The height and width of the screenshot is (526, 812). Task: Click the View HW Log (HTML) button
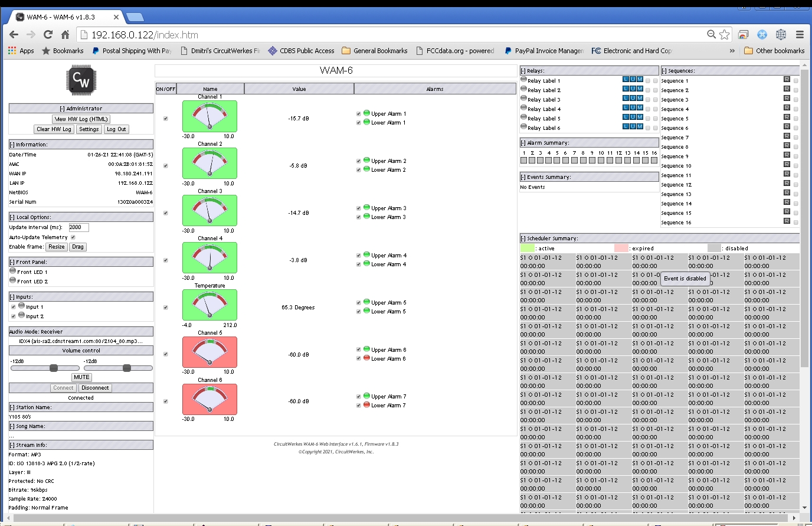pos(81,119)
